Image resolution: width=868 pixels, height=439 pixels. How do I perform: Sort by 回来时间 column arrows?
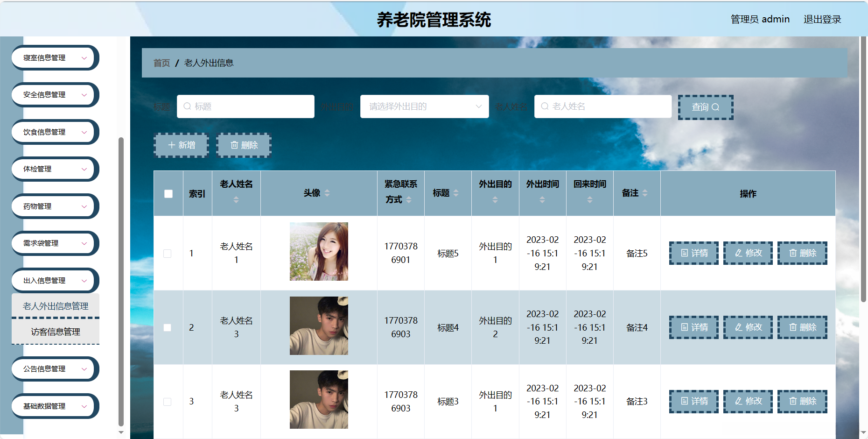tap(590, 199)
